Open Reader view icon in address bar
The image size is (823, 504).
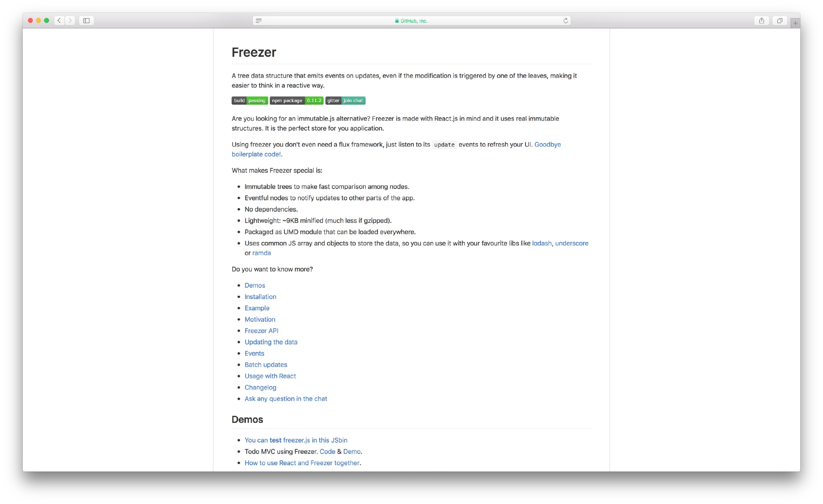[258, 21]
